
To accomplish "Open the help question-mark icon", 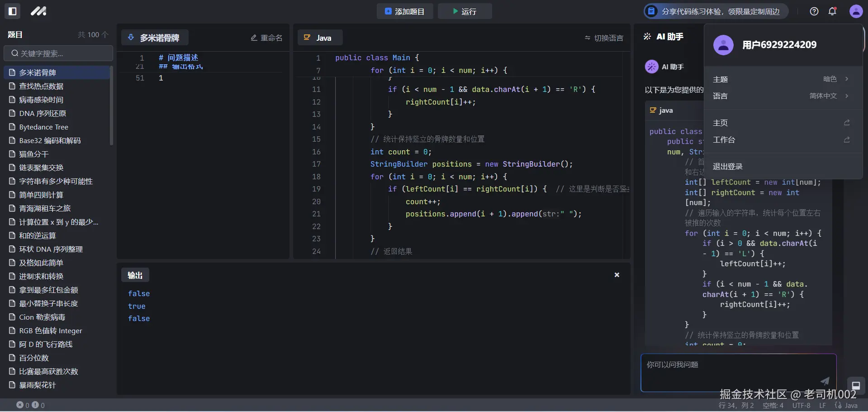I will pos(814,11).
